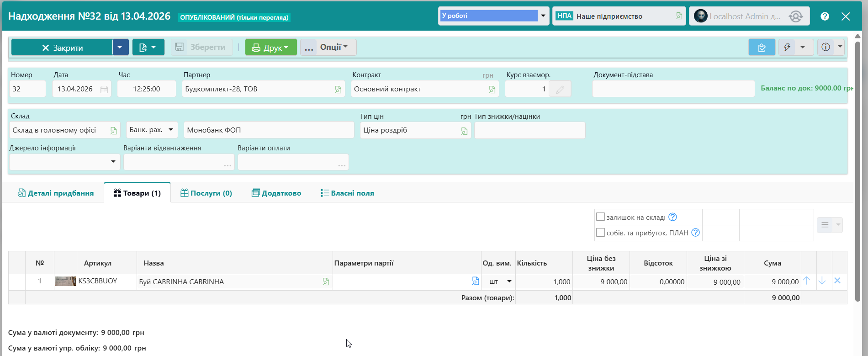Image resolution: width=868 pixels, height=356 pixels.
Task: Close the document with the header X
Action: [x=846, y=16]
